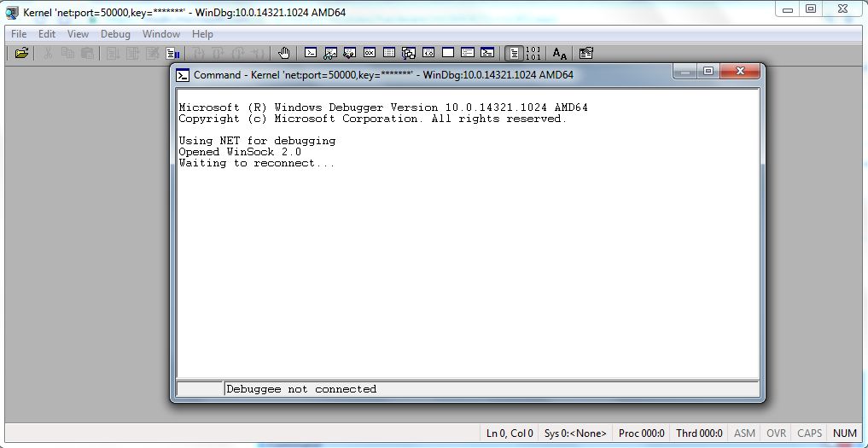Open the Locals window toolbar icon
This screenshot has height=448, width=868.
(x=350, y=53)
